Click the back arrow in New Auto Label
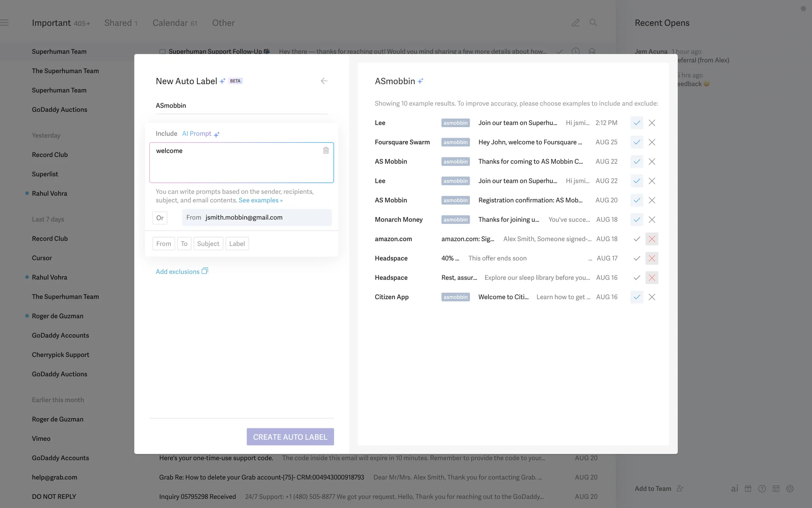 (324, 81)
